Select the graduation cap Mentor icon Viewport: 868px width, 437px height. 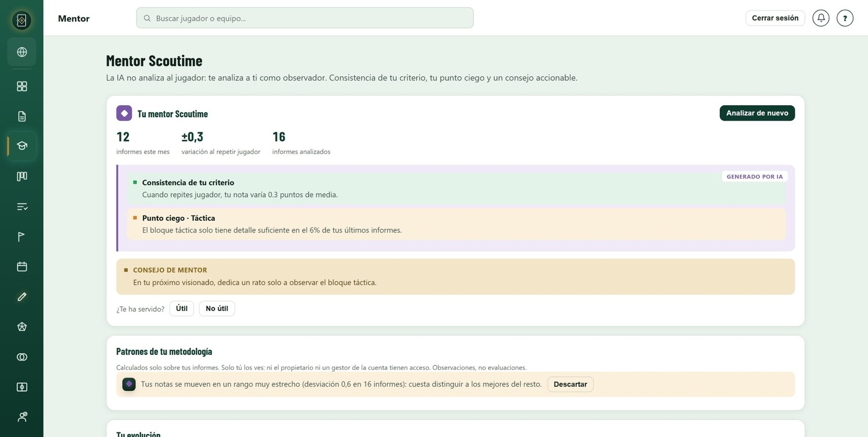[x=22, y=146]
